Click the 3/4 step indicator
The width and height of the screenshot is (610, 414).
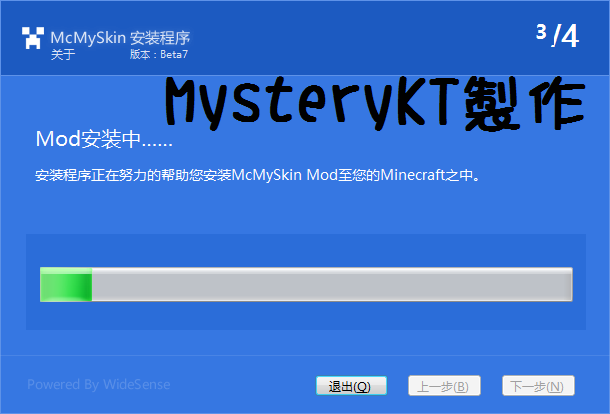point(557,36)
